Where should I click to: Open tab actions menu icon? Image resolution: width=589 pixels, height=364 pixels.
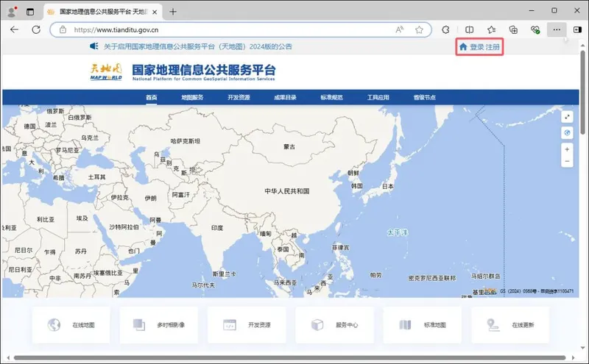coord(30,12)
